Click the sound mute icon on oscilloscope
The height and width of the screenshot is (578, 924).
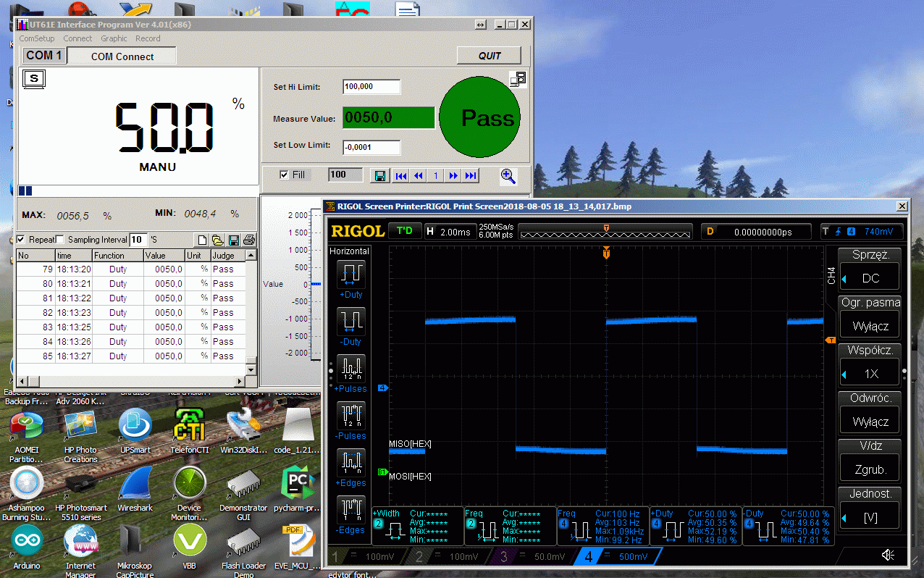[888, 555]
